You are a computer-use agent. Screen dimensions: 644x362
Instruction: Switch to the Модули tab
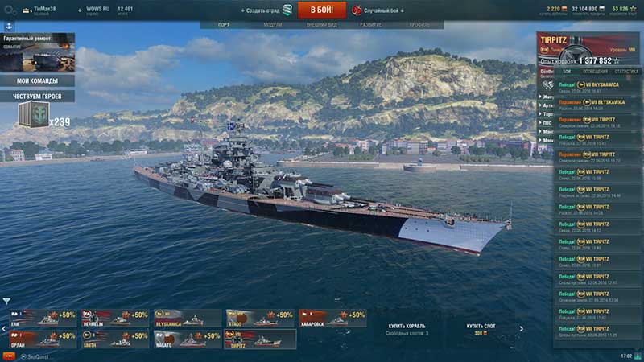pos(273,25)
